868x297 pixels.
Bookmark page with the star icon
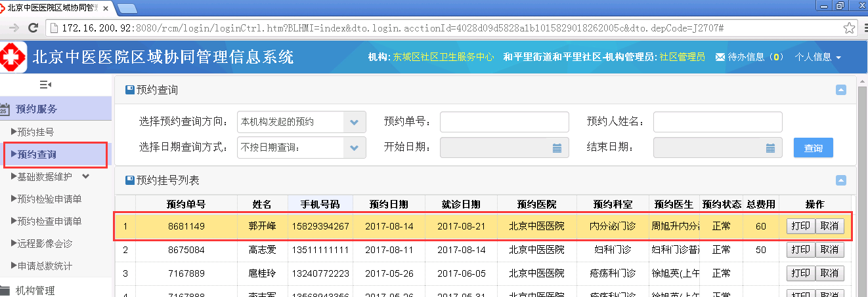pyautogui.click(x=849, y=28)
